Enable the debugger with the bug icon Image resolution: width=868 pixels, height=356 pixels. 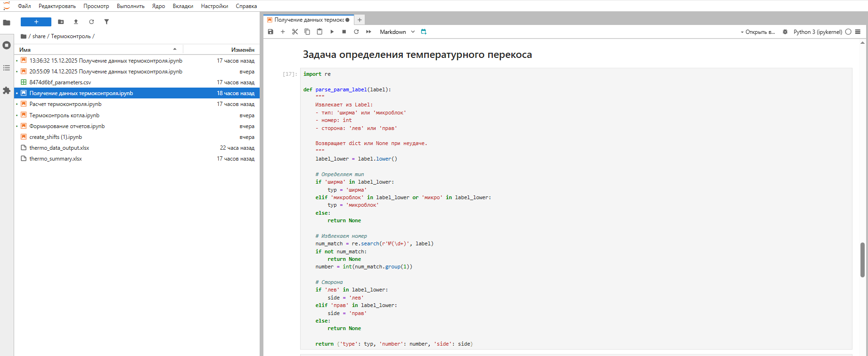pos(785,32)
